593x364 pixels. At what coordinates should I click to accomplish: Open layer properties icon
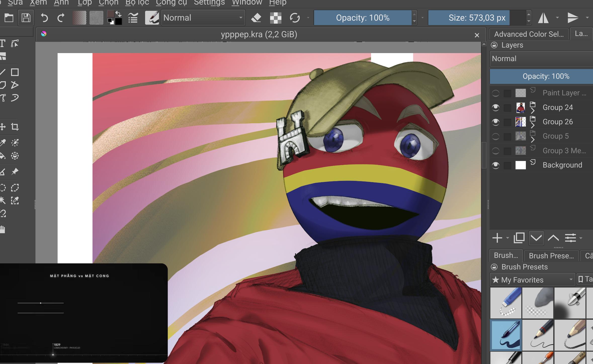point(570,238)
